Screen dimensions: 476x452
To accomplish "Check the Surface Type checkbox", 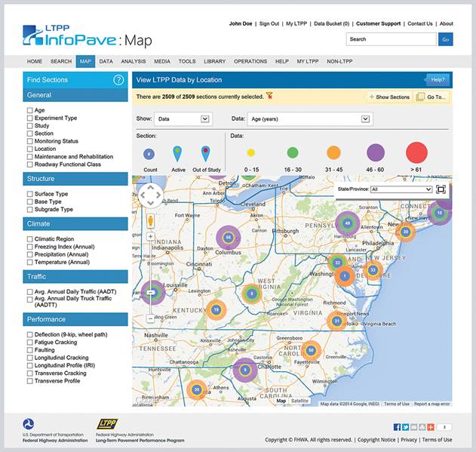I will point(29,194).
